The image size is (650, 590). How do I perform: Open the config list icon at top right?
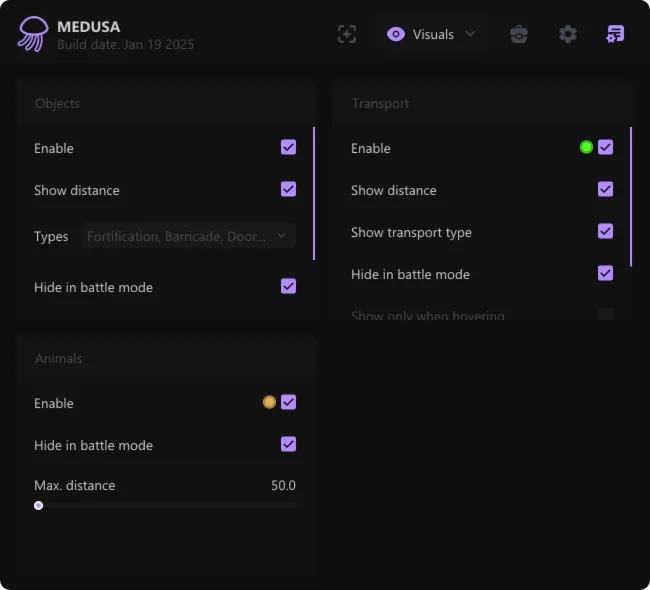615,34
